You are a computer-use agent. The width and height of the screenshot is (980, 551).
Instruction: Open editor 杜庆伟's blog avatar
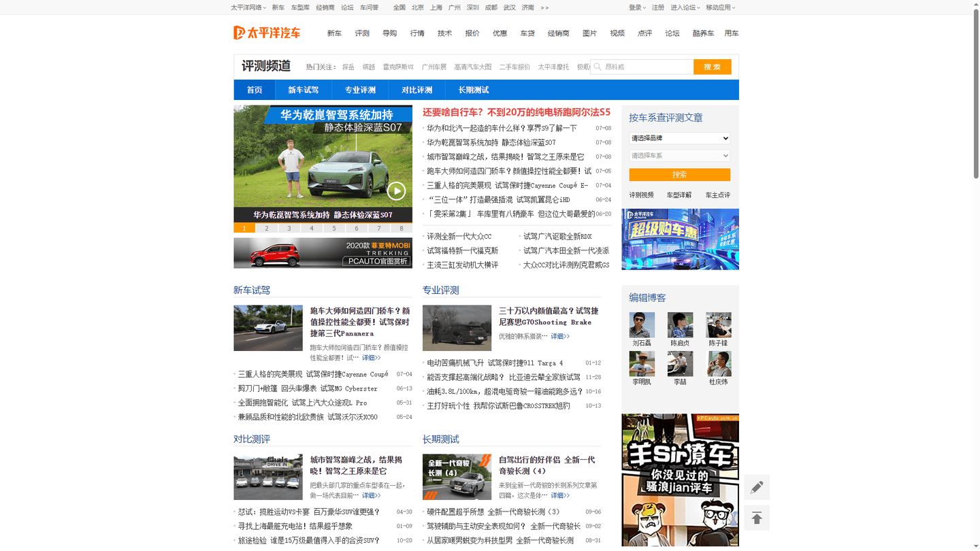tap(718, 364)
